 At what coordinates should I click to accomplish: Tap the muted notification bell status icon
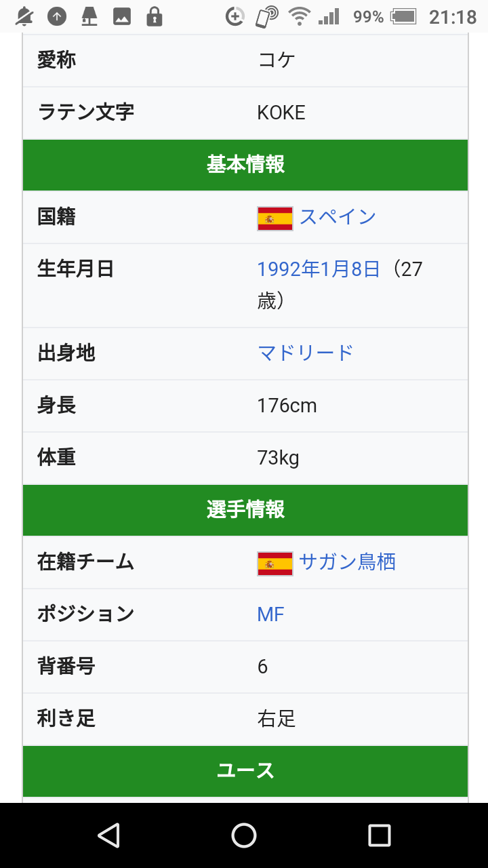[x=24, y=16]
